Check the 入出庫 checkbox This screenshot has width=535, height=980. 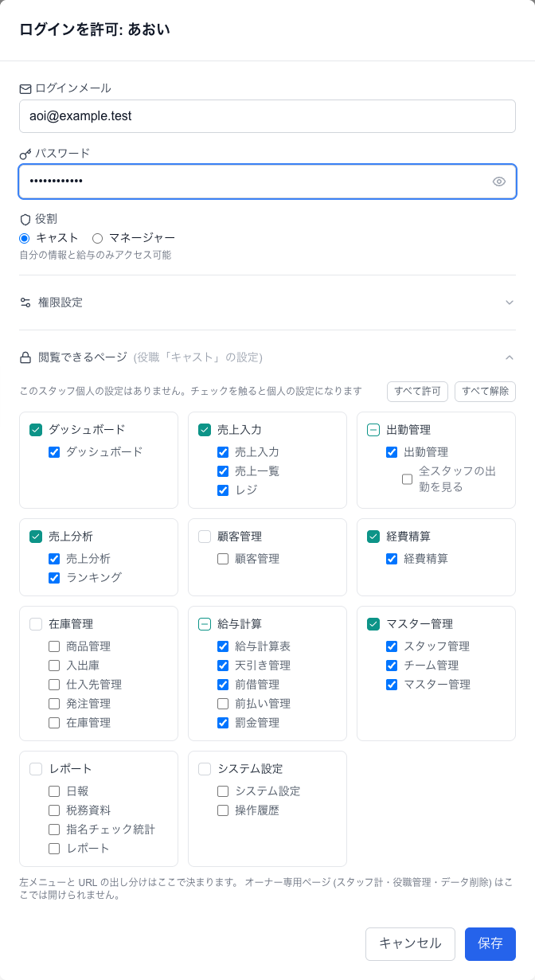tap(54, 666)
